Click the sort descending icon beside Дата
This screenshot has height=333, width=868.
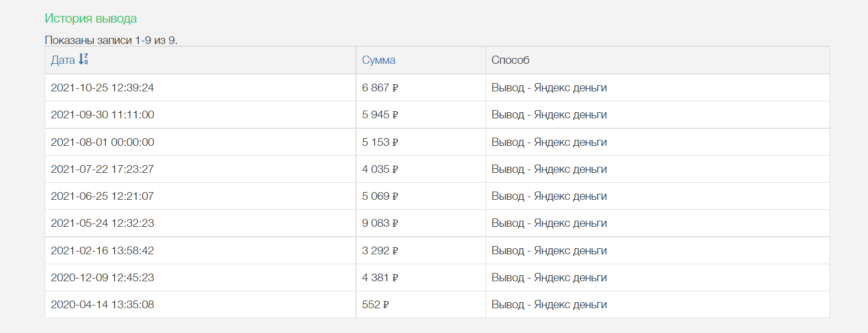[83, 59]
